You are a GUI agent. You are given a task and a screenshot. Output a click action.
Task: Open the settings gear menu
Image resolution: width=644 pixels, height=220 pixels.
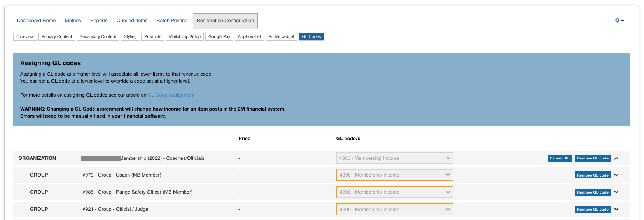(x=619, y=20)
